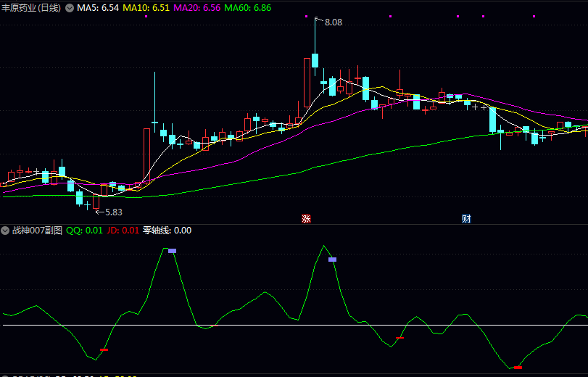Select the MA5: 6.54 moving average label
The height and width of the screenshot is (377, 588).
(98, 8)
